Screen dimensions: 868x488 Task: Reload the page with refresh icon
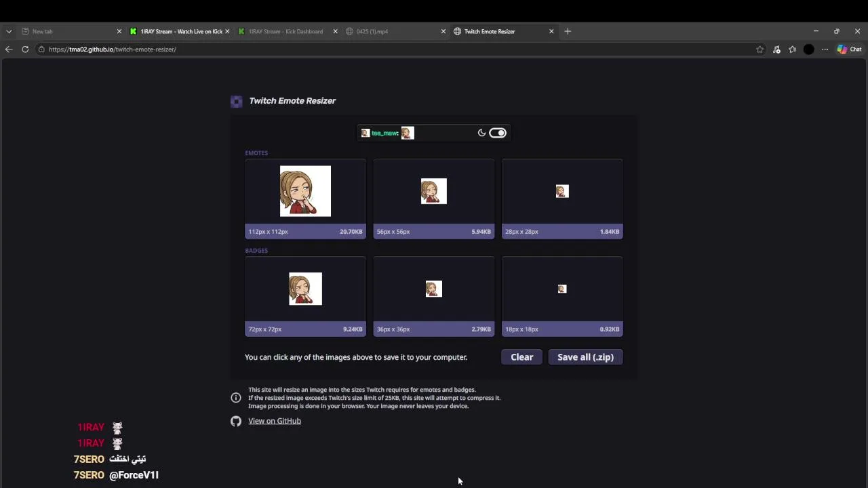tap(25, 49)
